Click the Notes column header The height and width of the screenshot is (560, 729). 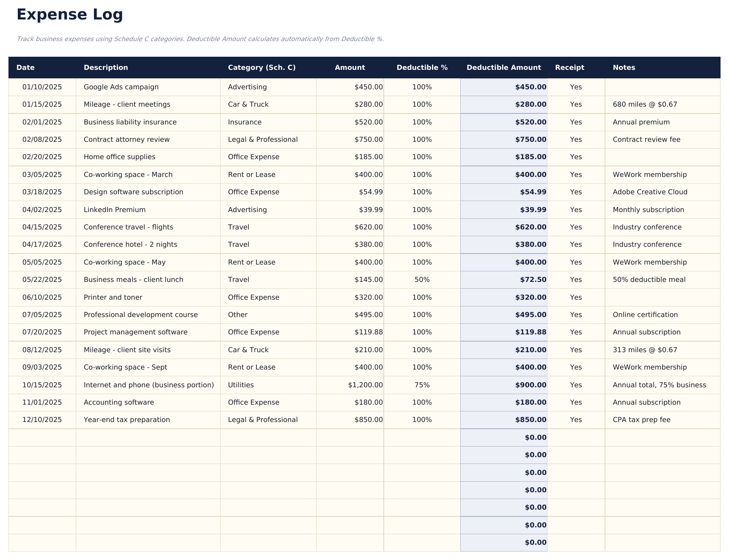(x=623, y=67)
